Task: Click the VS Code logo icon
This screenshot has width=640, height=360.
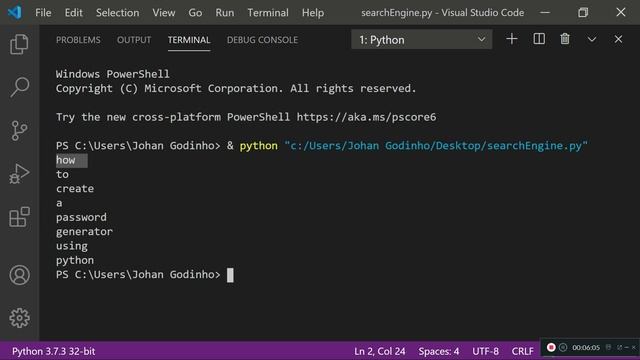Action: (15, 12)
